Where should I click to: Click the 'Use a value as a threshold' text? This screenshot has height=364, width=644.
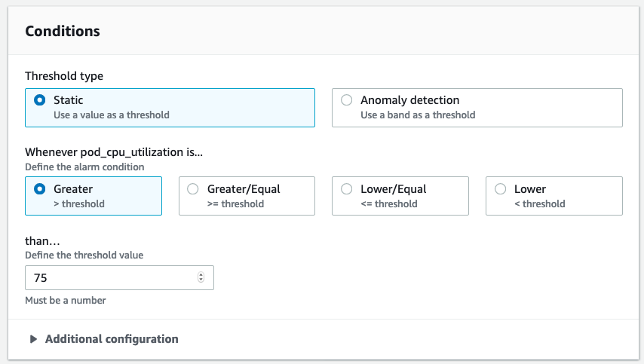[x=112, y=115]
